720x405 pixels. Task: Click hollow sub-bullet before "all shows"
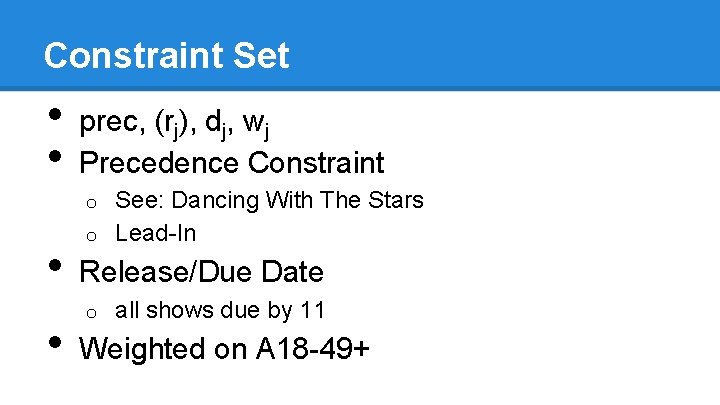pyautogui.click(x=91, y=313)
